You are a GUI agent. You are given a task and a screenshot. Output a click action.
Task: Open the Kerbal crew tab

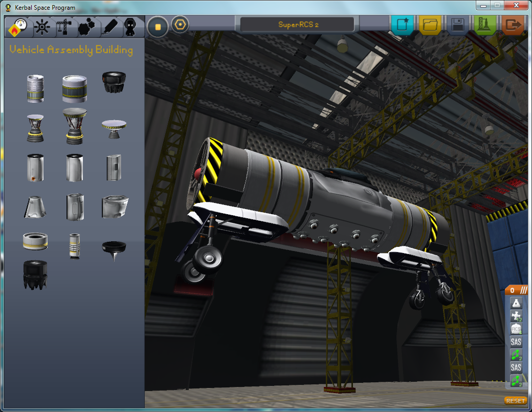coord(130,27)
